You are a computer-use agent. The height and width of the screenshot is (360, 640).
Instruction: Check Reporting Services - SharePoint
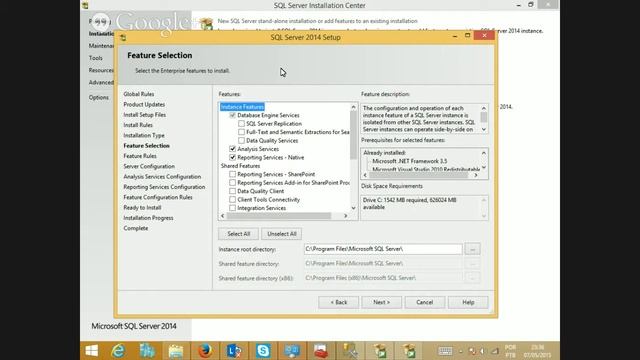point(233,174)
